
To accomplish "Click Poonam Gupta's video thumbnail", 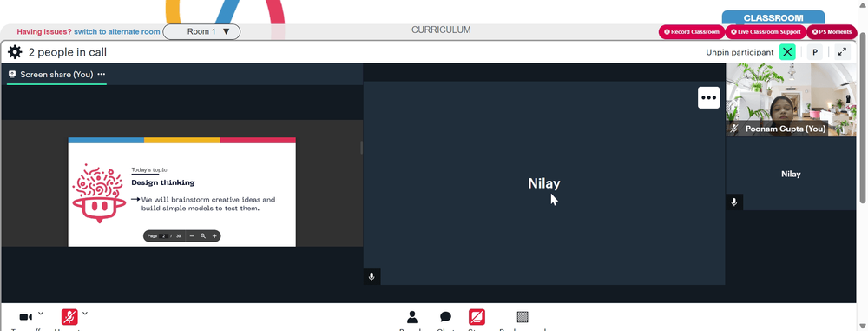I will 791,100.
